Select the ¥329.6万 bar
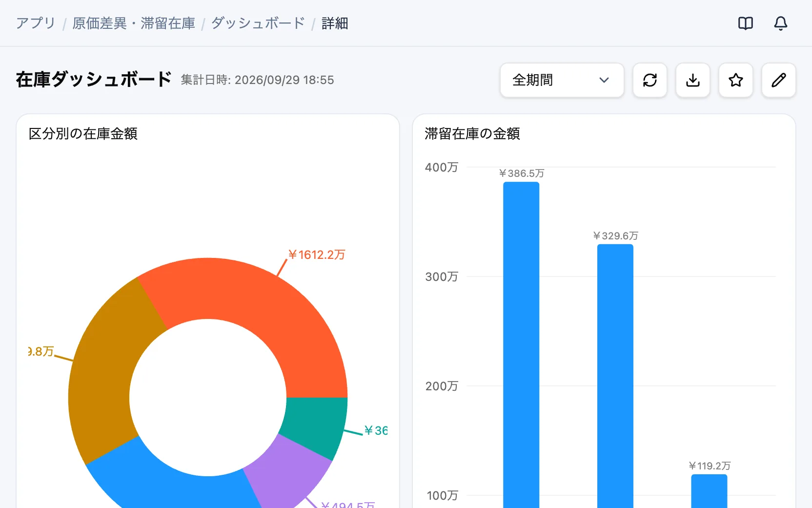The width and height of the screenshot is (812, 508). click(615, 376)
